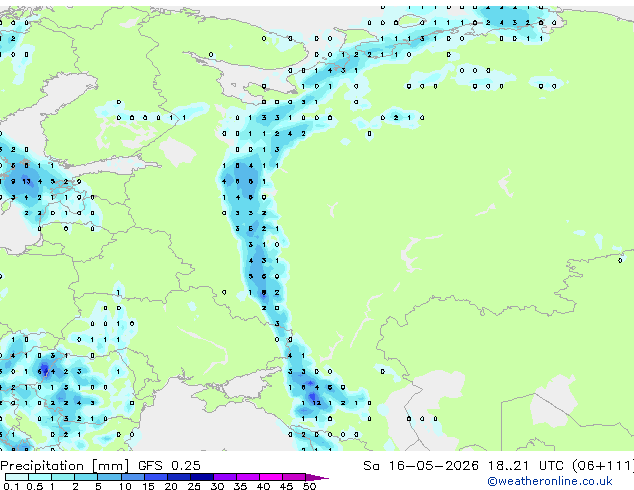
Task: Click the 15–20 mm legend color swatch
Action: [155, 477]
